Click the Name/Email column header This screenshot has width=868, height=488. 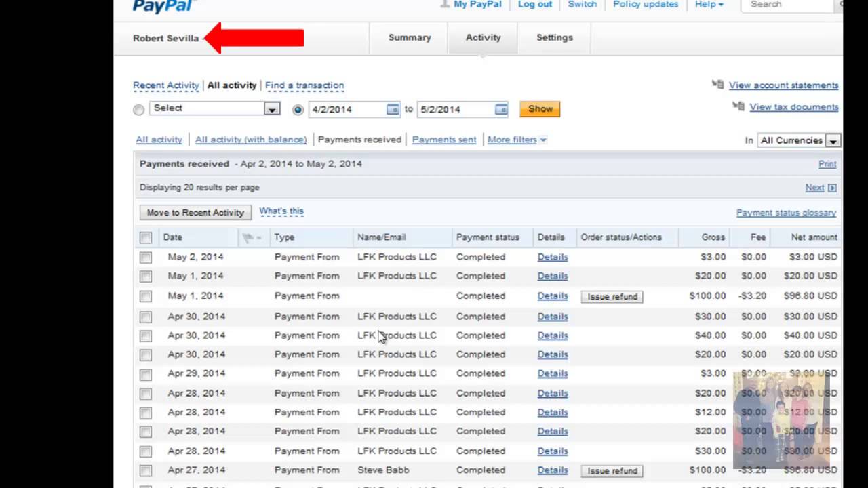[382, 237]
